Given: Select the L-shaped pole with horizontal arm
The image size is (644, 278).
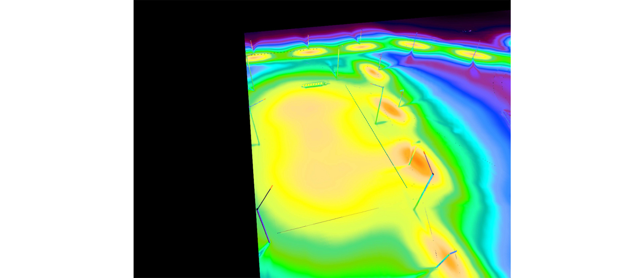Looking at the screenshot, I should (x=379, y=104).
